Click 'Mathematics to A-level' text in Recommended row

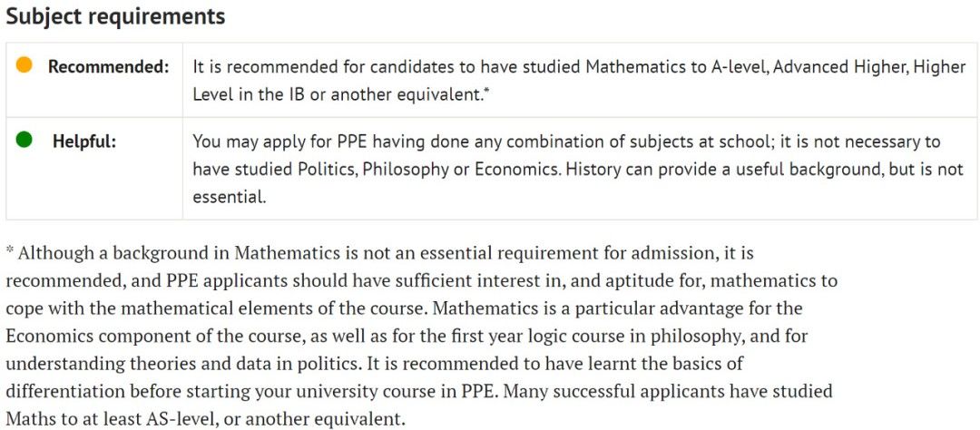tap(678, 67)
